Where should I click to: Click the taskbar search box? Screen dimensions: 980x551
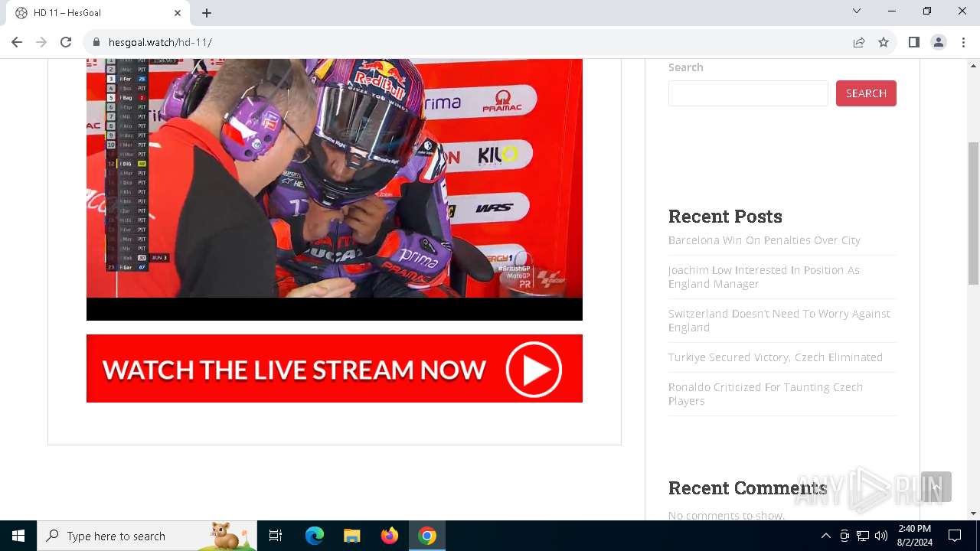coord(147,536)
